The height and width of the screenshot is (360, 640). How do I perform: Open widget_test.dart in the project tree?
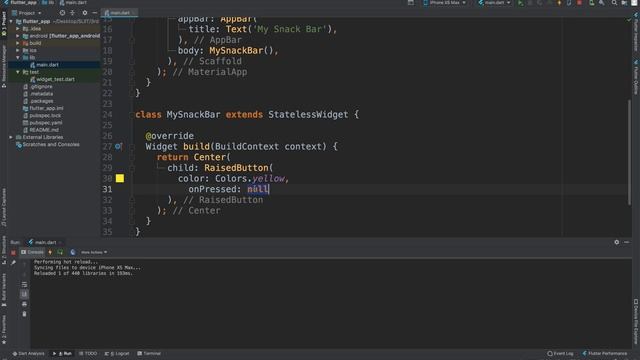pyautogui.click(x=55, y=79)
